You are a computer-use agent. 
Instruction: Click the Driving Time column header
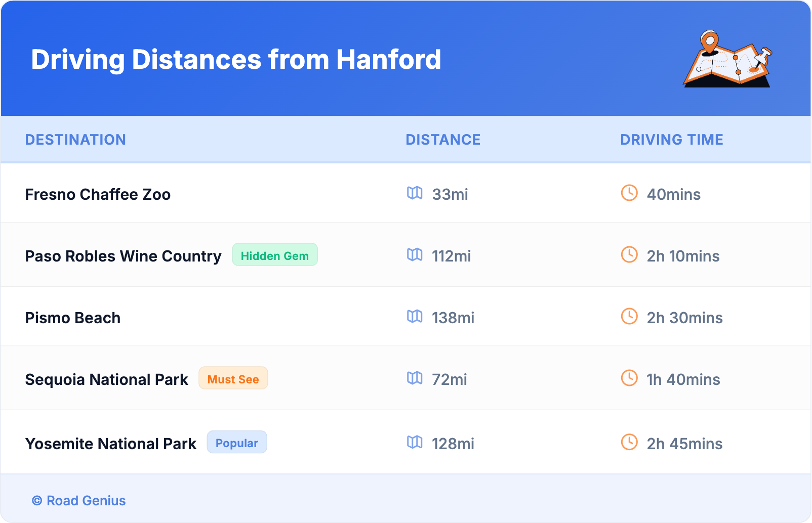pyautogui.click(x=671, y=140)
